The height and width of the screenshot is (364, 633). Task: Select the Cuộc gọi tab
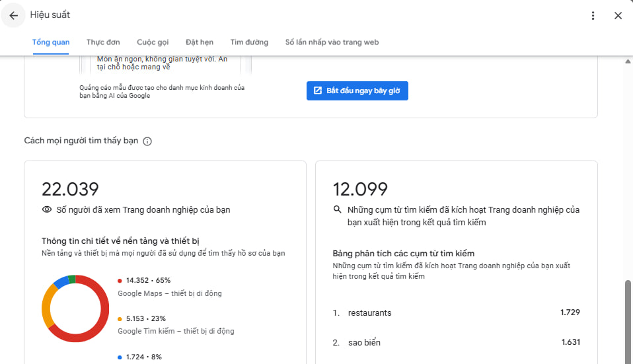coord(153,42)
